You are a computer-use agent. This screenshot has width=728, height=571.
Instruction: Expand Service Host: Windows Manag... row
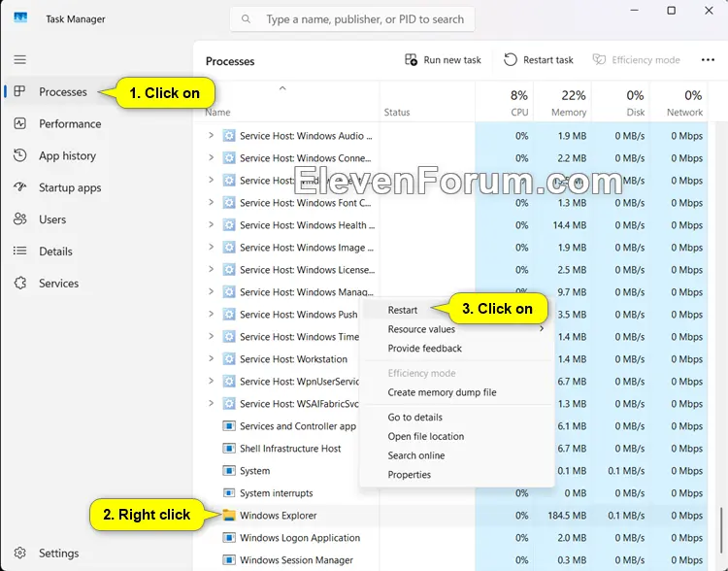point(212,291)
